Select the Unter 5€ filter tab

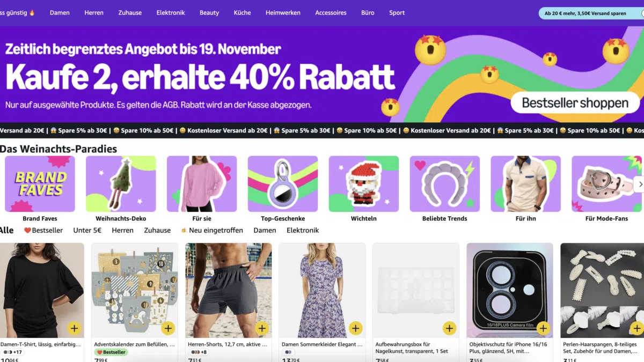[87, 230]
